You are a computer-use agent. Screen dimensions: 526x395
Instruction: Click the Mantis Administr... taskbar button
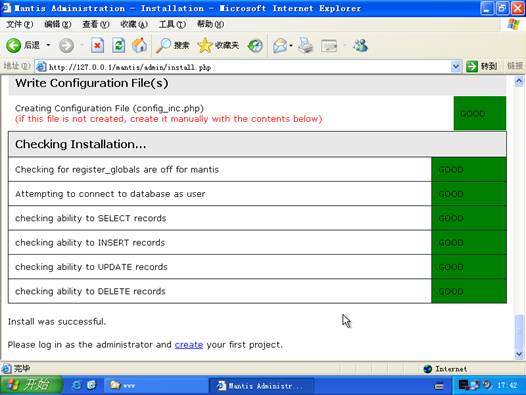coord(262,385)
